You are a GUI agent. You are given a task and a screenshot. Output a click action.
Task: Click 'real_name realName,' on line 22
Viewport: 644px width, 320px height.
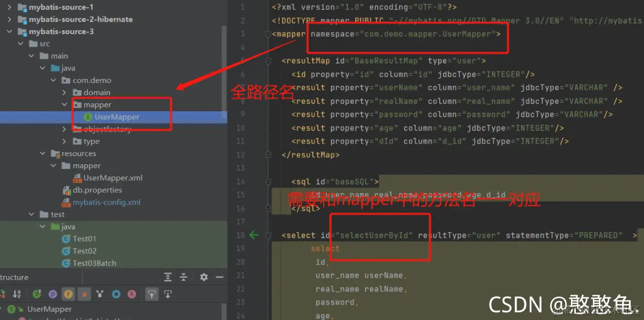point(362,289)
